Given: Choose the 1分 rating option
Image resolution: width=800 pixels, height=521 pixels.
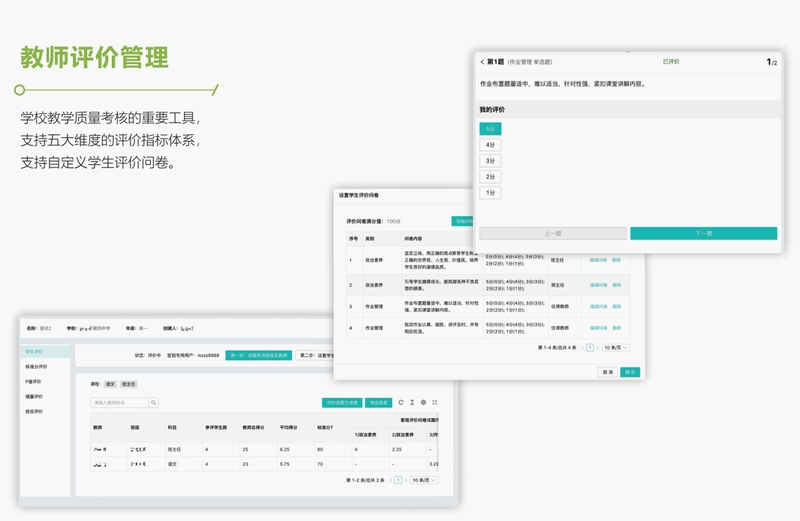Looking at the screenshot, I should [x=490, y=193].
